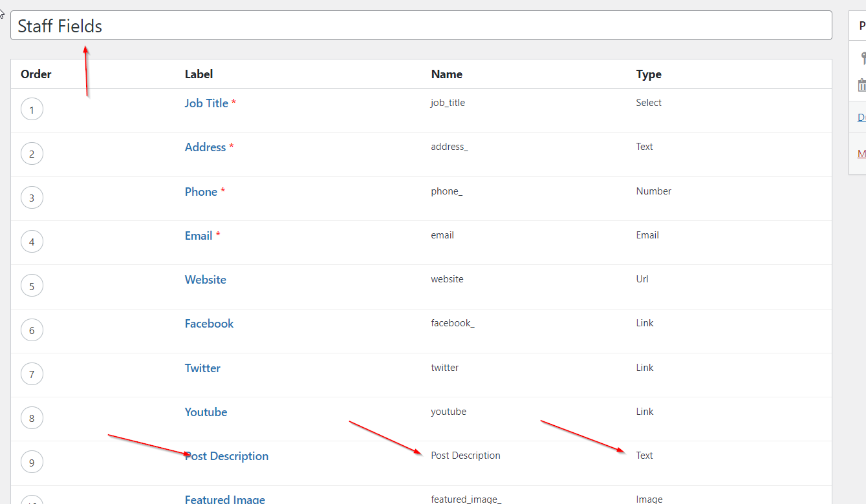Open the Website field
Viewport: 866px width, 504px height.
(x=205, y=280)
